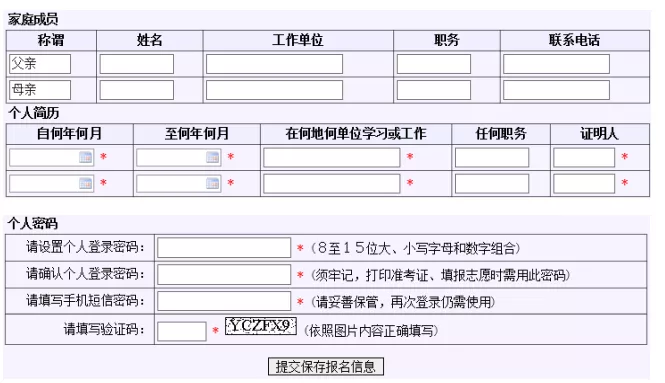Click the 在何地何单位学习或工作 column header
Screen dimensions: 665x383
pyautogui.click(x=356, y=134)
